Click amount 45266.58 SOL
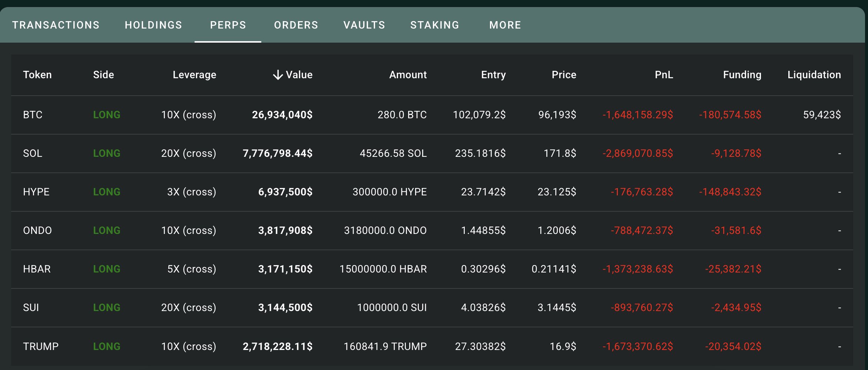 coord(393,153)
